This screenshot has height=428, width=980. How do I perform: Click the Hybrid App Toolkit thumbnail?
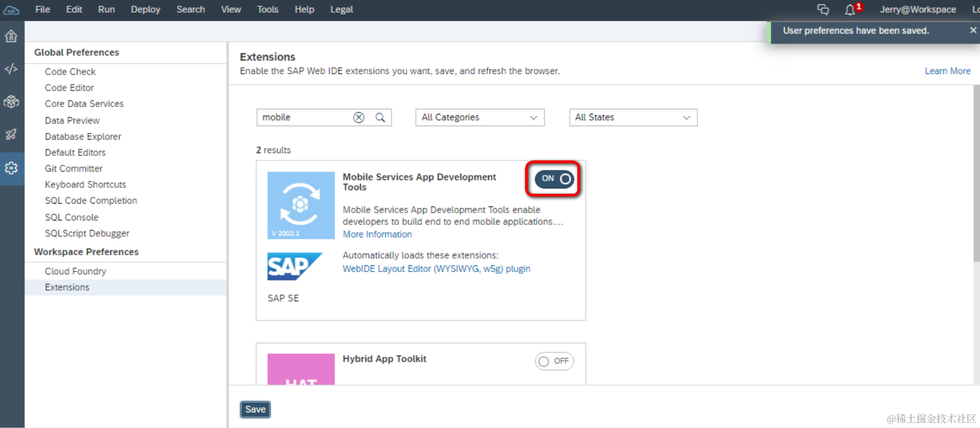point(301,369)
